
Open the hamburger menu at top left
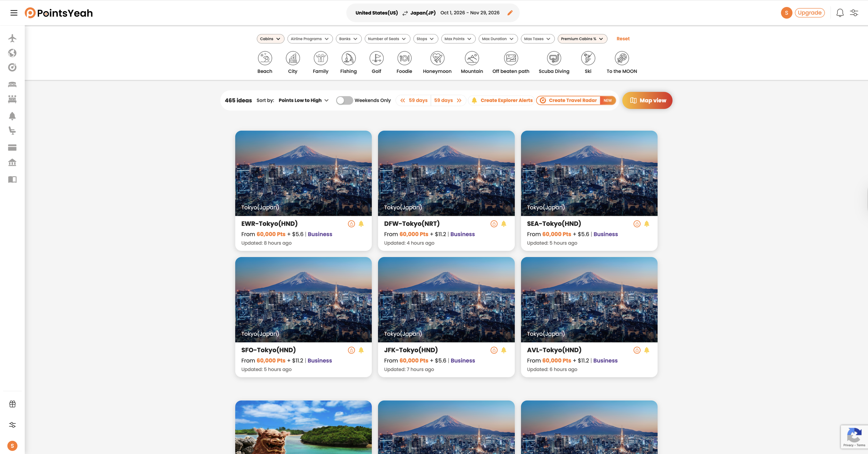point(14,13)
